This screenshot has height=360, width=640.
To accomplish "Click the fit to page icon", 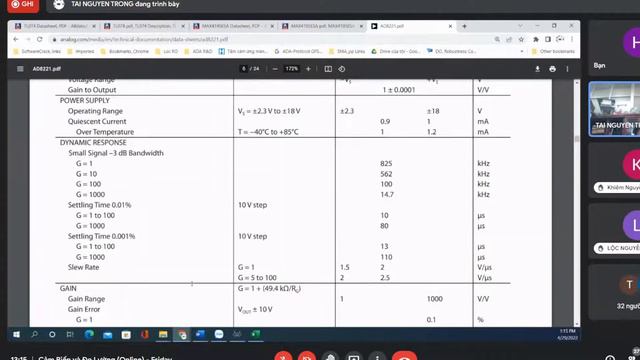I will (x=328, y=69).
